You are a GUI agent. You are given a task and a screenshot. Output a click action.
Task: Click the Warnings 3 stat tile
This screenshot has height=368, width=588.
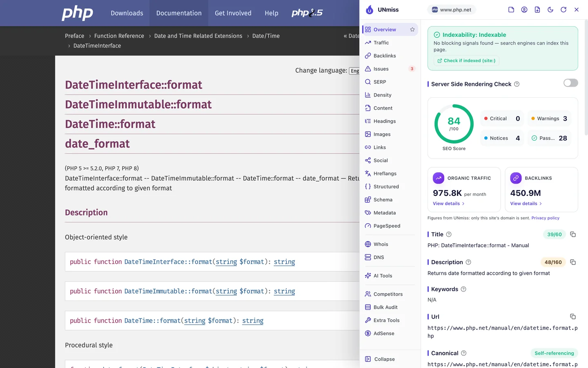(x=549, y=119)
